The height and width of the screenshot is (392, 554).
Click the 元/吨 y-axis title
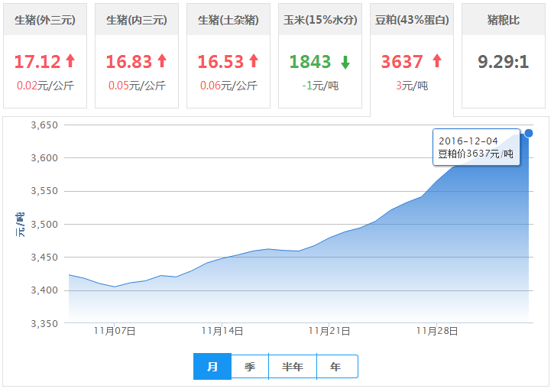[20, 225]
